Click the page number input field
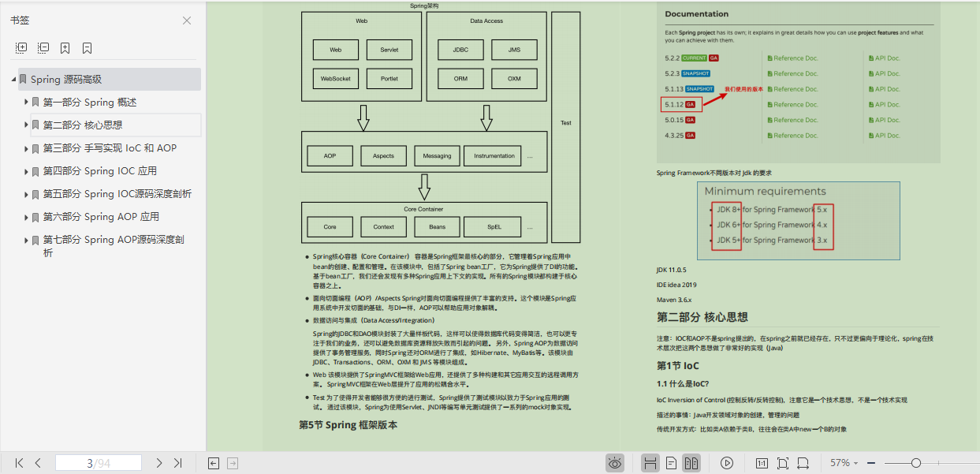The height and width of the screenshot is (474, 980). pos(99,463)
